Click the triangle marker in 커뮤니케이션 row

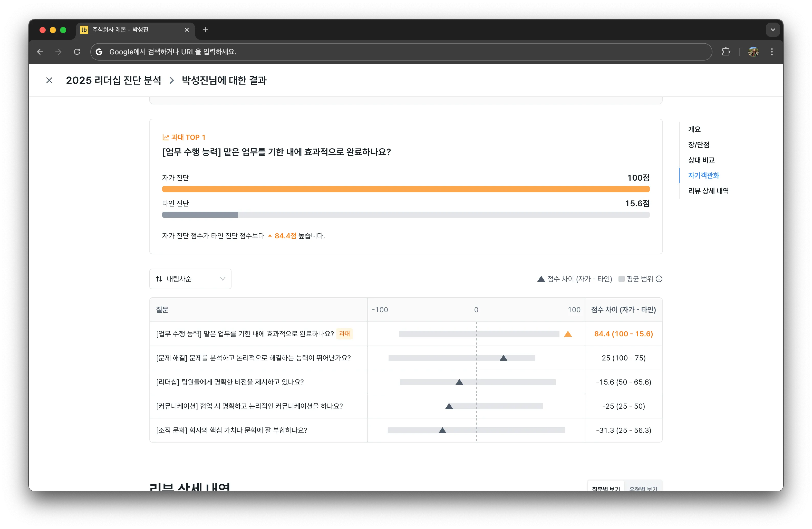(449, 406)
